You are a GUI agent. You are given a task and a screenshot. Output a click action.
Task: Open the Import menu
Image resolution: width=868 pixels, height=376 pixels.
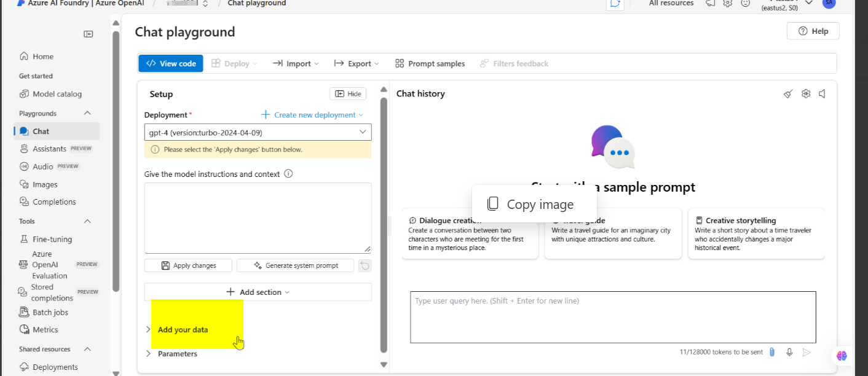296,63
